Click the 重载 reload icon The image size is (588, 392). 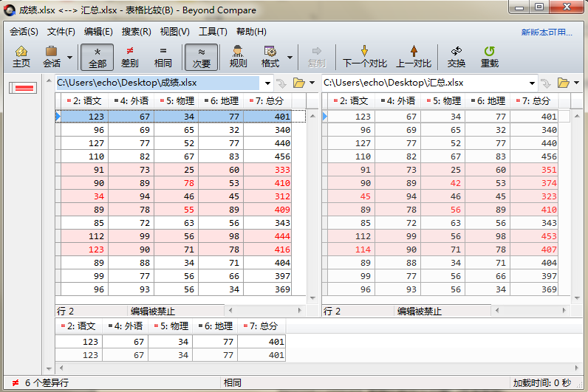pyautogui.click(x=489, y=57)
